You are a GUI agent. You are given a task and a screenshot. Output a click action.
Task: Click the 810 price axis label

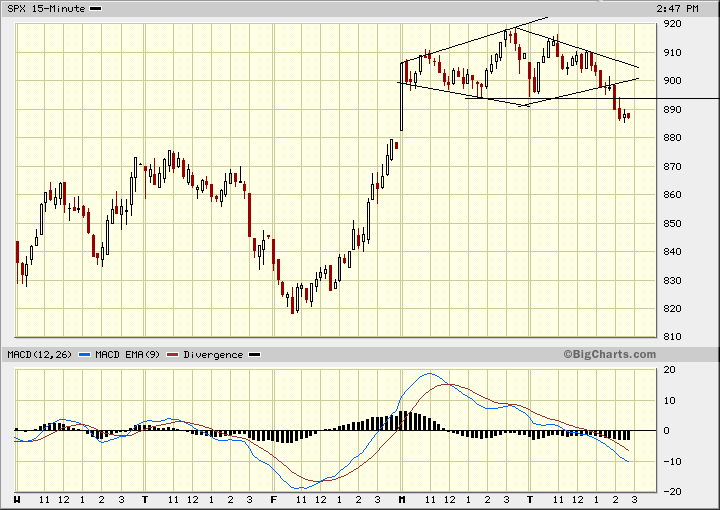[672, 336]
